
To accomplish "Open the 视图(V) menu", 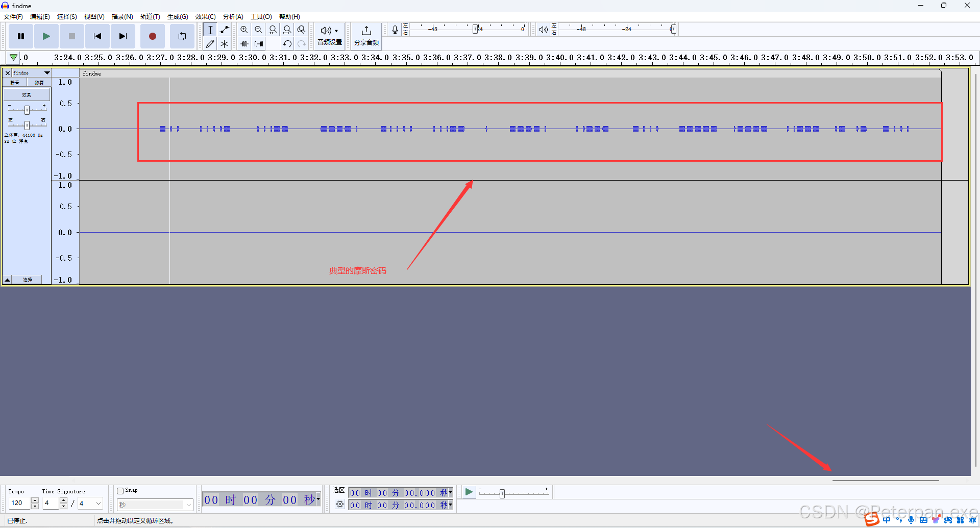I will point(94,17).
